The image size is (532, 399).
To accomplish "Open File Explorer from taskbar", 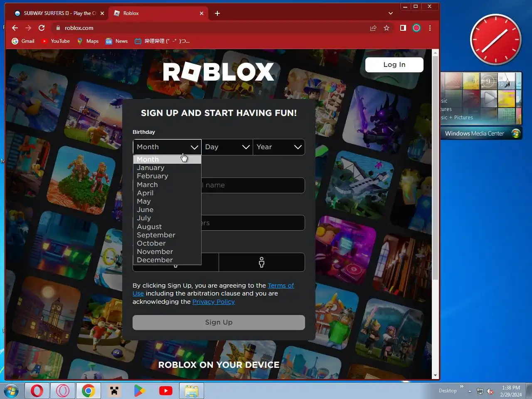I will [x=192, y=391].
